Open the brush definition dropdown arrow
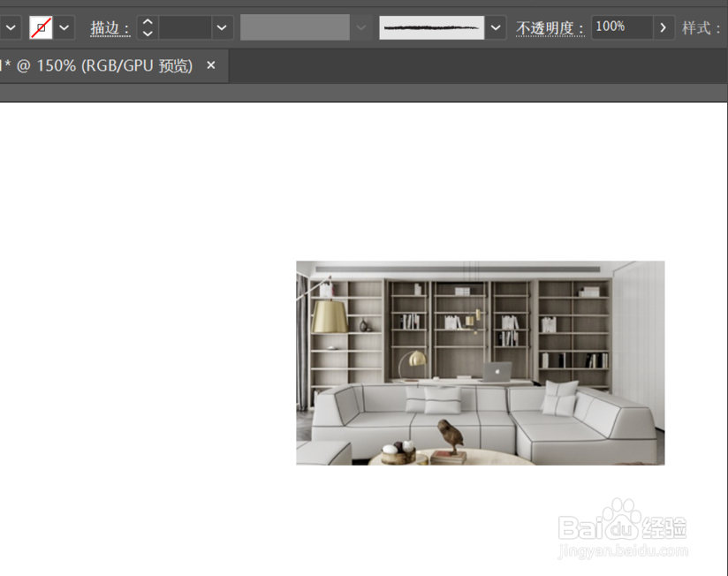Screen dimensions: 728x576 496,28
